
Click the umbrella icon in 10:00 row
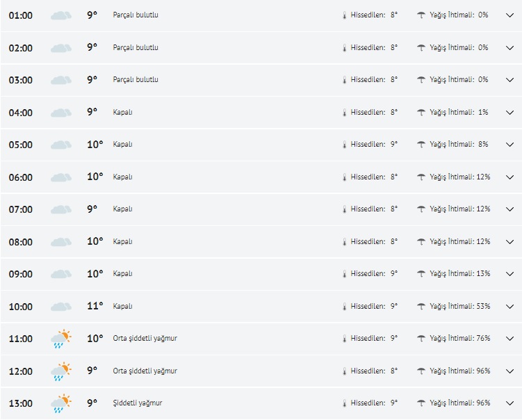421,307
